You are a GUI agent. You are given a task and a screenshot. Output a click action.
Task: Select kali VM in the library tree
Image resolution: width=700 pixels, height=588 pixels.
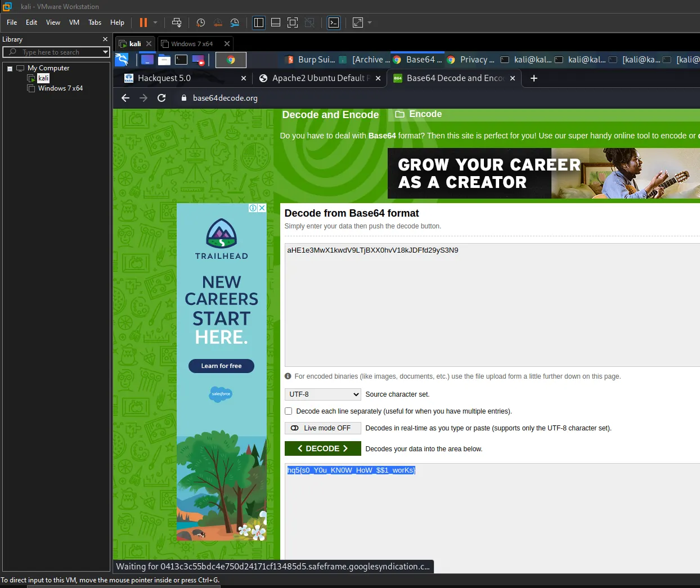pos(43,78)
